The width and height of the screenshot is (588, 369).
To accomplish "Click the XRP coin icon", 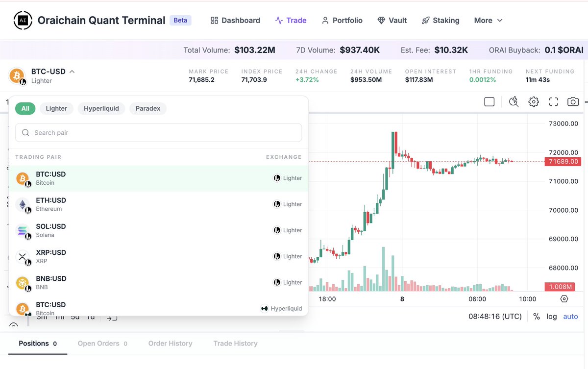I will point(23,256).
